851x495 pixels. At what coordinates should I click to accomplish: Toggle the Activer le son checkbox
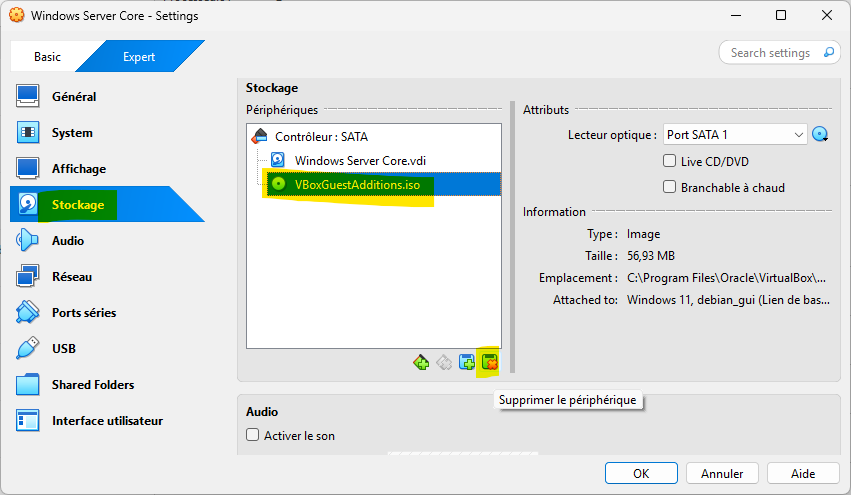pyautogui.click(x=252, y=435)
